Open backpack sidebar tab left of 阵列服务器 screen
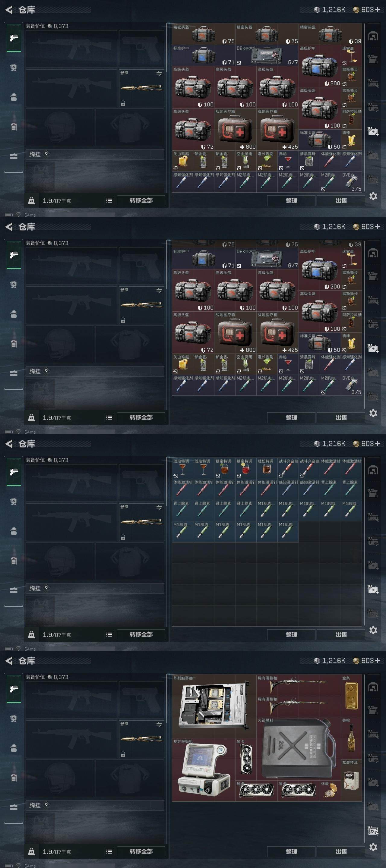This screenshot has height=868, width=386. [14, 748]
